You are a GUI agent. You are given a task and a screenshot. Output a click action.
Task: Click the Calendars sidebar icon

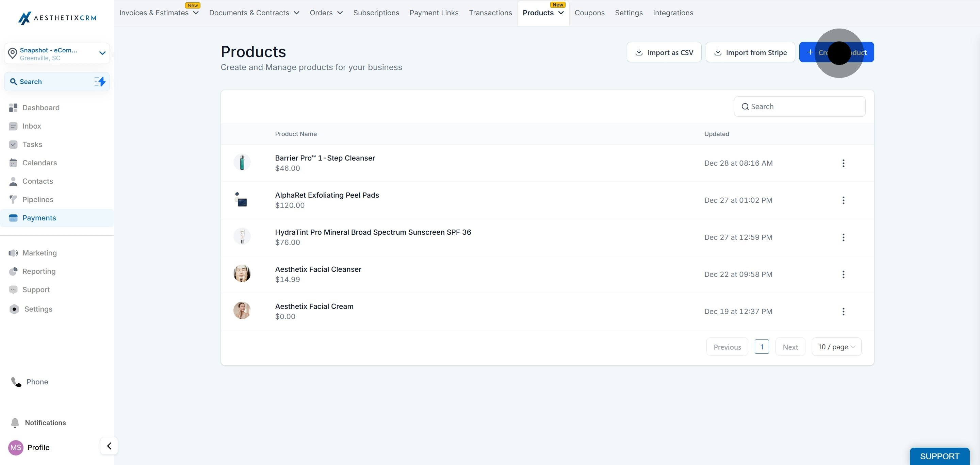click(x=13, y=163)
